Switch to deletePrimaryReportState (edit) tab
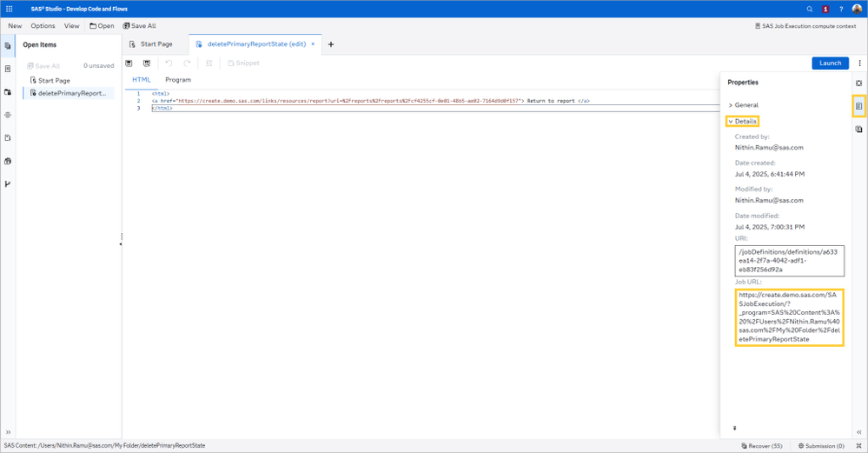The width and height of the screenshot is (868, 453). click(x=255, y=44)
